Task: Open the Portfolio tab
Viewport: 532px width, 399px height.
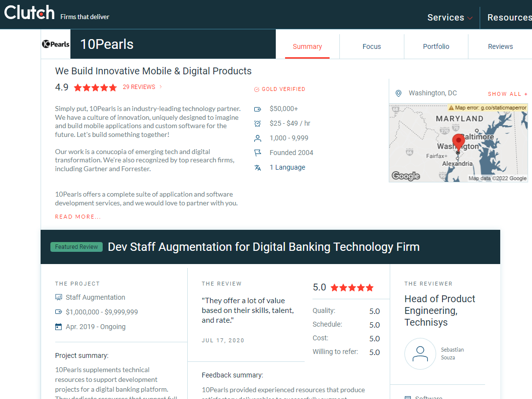Action: [436, 46]
